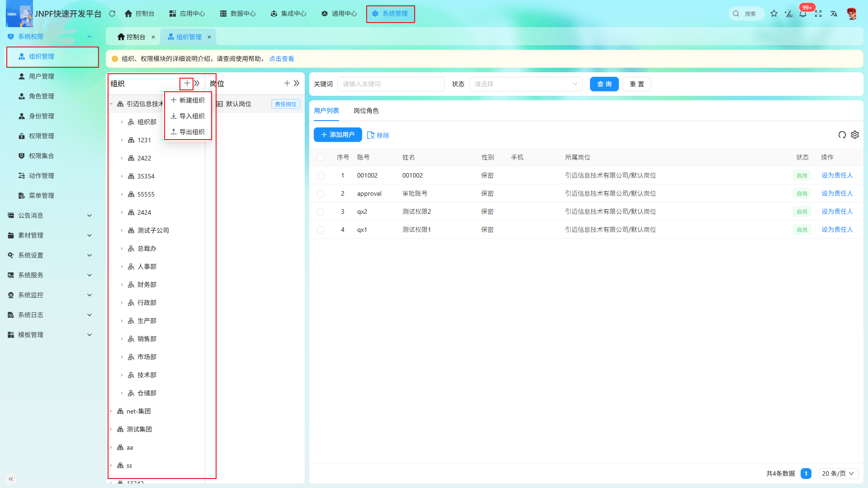Check the row for account qx2
This screenshot has height=488, width=868.
(321, 211)
